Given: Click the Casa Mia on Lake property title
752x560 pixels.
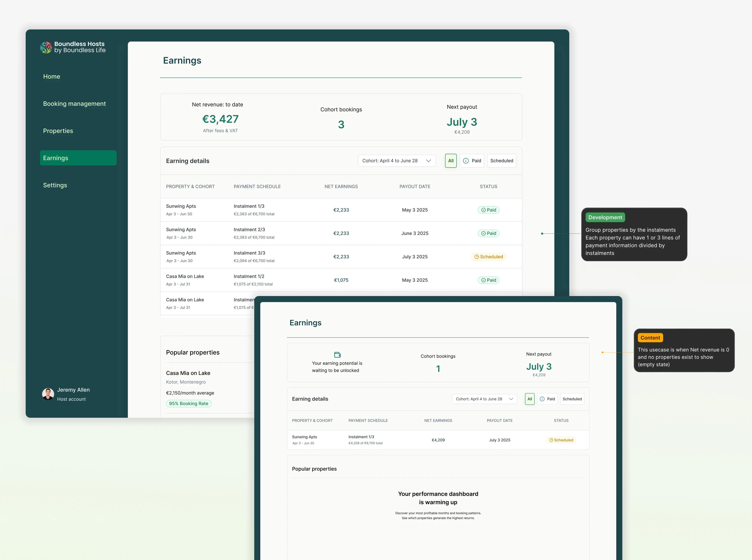Looking at the screenshot, I should pos(188,373).
